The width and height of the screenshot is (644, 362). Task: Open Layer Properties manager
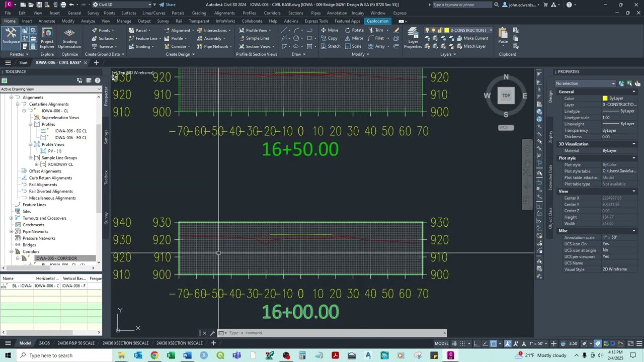coord(413,38)
